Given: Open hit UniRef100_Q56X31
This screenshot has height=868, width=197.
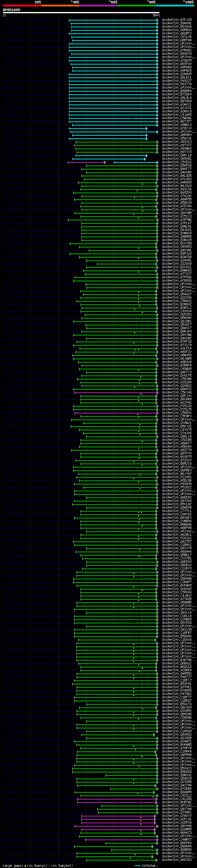Looking at the screenshot, I should pyautogui.click(x=177, y=139).
